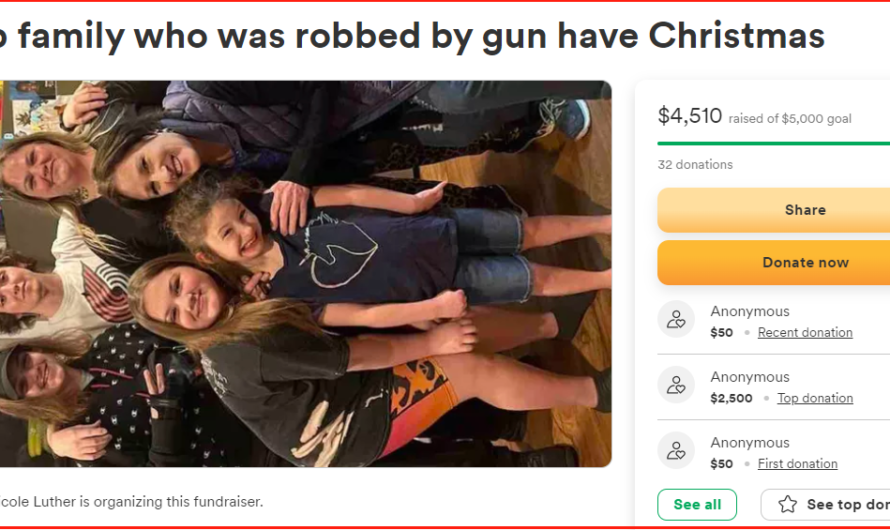Click the fundraiser title heading
This screenshot has height=530, width=890.
point(412,35)
